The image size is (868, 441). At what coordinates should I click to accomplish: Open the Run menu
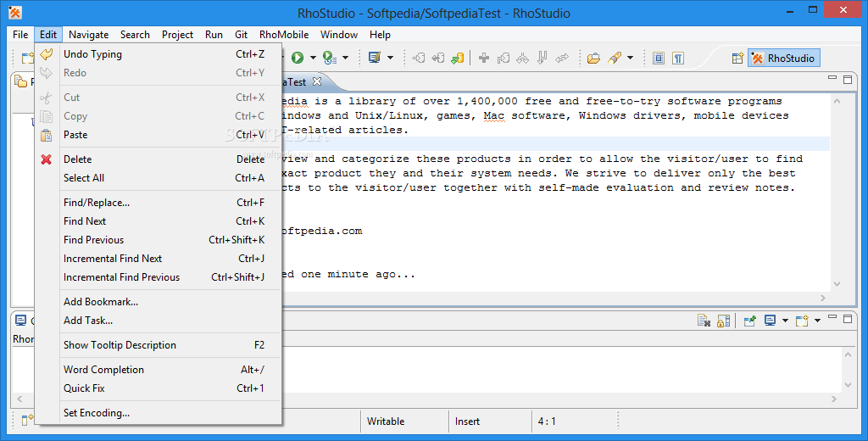[214, 35]
